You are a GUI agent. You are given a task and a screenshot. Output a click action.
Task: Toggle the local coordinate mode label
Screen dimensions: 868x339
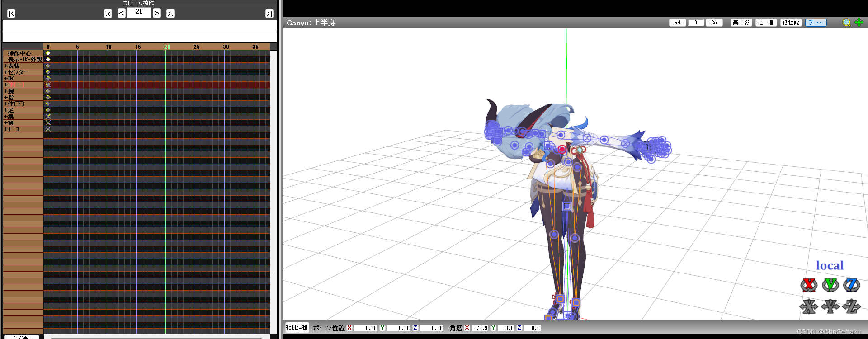point(830,265)
